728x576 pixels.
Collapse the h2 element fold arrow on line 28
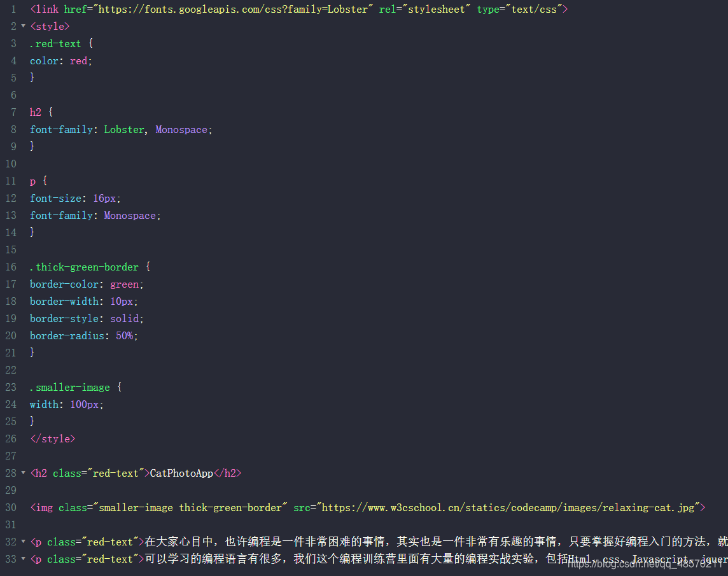(x=23, y=473)
